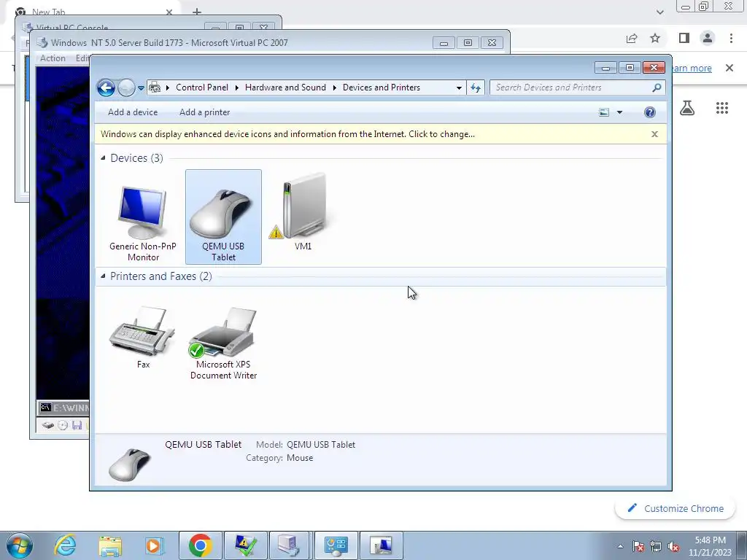Launch Internet Explorer from taskbar
The image size is (747, 560).
(x=65, y=545)
